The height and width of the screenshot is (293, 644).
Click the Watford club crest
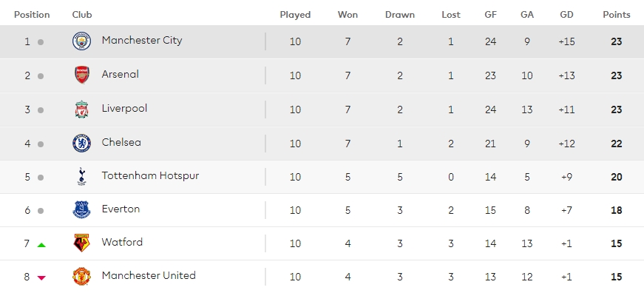82,243
